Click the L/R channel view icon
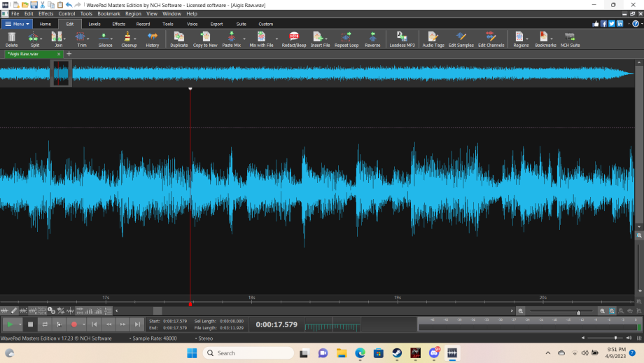The height and width of the screenshot is (363, 644). click(51, 310)
